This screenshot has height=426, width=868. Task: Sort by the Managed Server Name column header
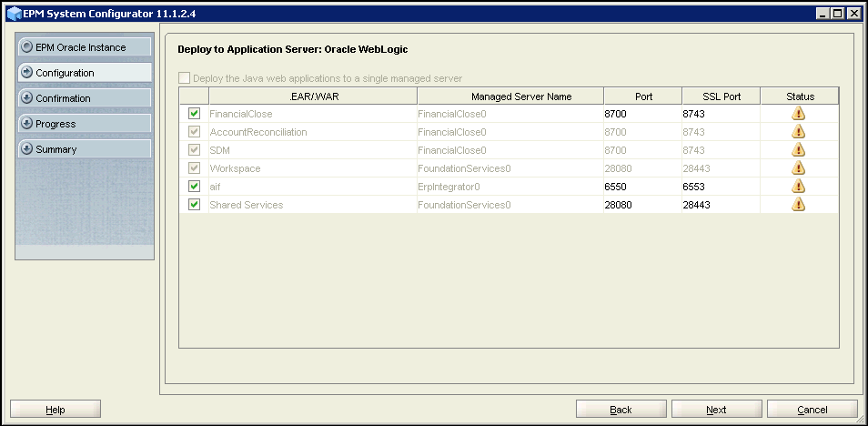510,96
